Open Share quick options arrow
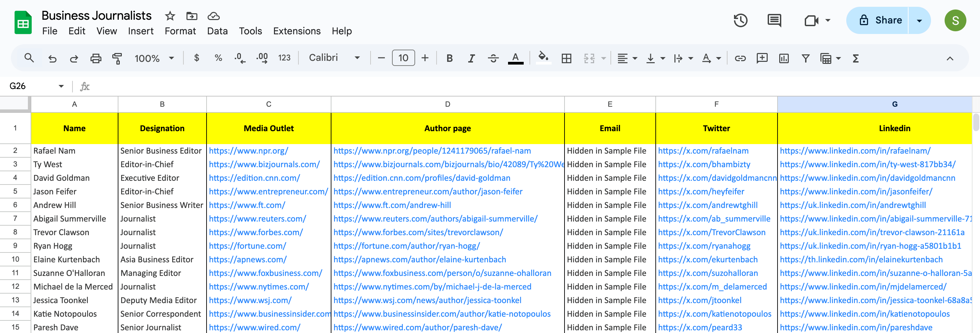The image size is (980, 333). click(x=919, y=20)
